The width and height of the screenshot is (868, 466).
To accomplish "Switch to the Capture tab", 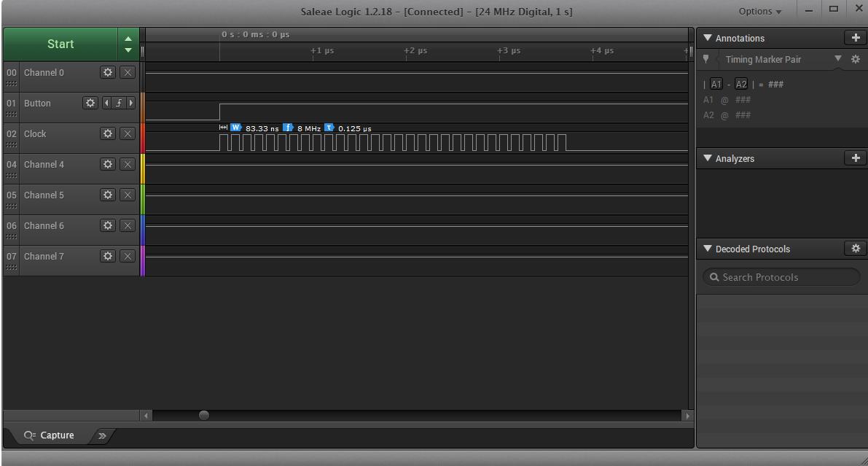I will [x=50, y=435].
